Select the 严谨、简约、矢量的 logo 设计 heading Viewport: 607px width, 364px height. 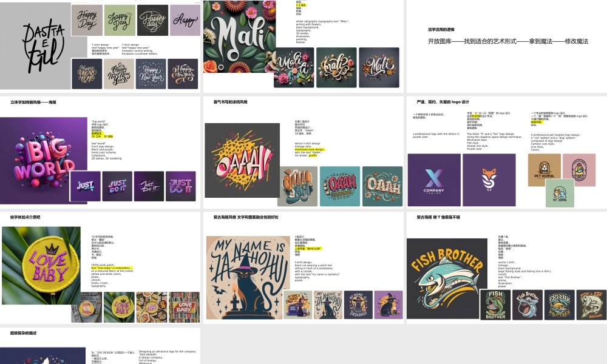tap(443, 102)
